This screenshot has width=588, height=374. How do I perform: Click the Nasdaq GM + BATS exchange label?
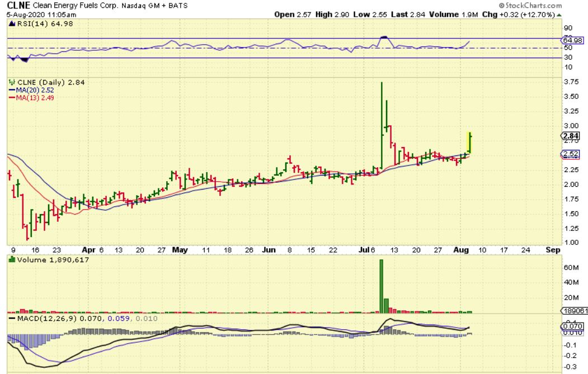click(154, 6)
